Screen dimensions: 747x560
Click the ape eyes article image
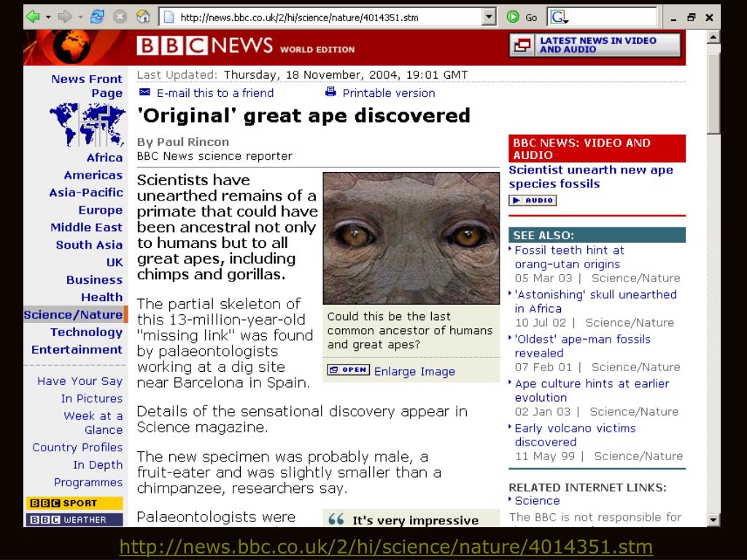(411, 238)
